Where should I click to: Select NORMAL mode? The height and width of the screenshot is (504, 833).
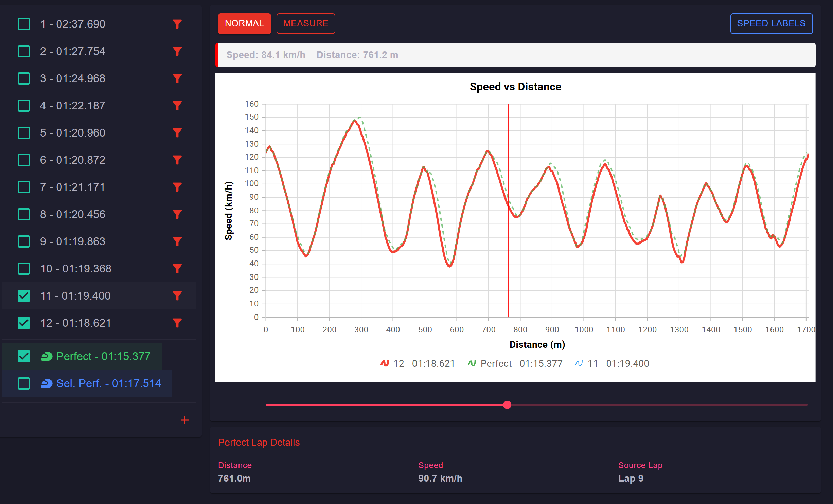click(x=244, y=23)
